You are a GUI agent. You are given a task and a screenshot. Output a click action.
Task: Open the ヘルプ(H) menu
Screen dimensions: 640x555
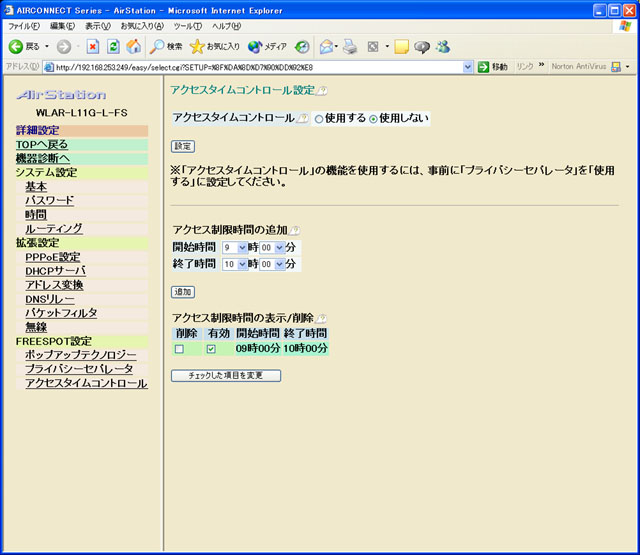tap(227, 27)
